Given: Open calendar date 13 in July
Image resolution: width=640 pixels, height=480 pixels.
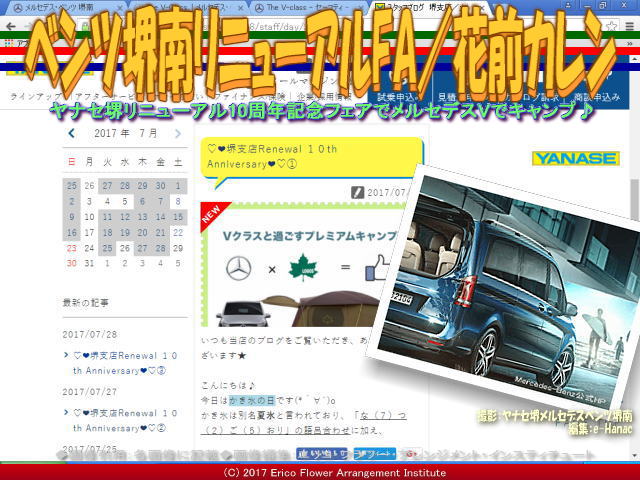Looking at the screenshot, I should [142, 217].
